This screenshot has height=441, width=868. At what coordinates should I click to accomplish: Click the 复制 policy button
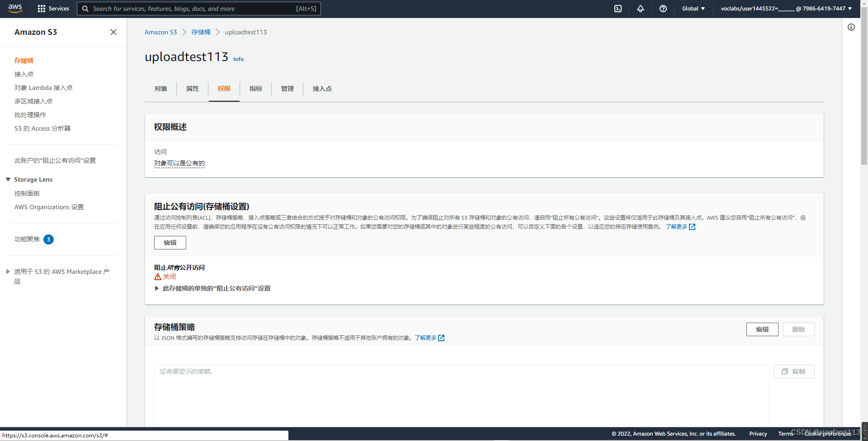click(x=794, y=371)
